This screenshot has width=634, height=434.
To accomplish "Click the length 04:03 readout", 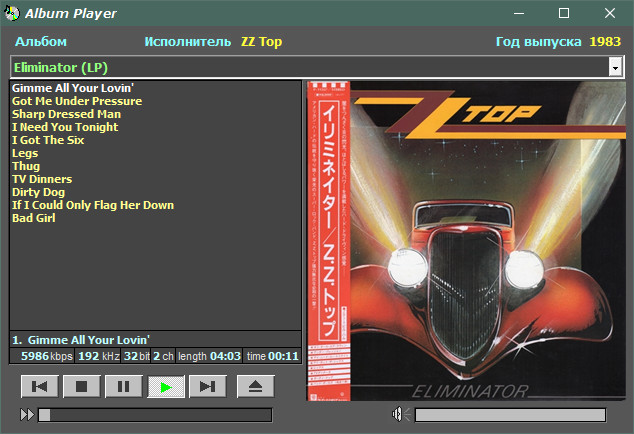I will tap(209, 356).
